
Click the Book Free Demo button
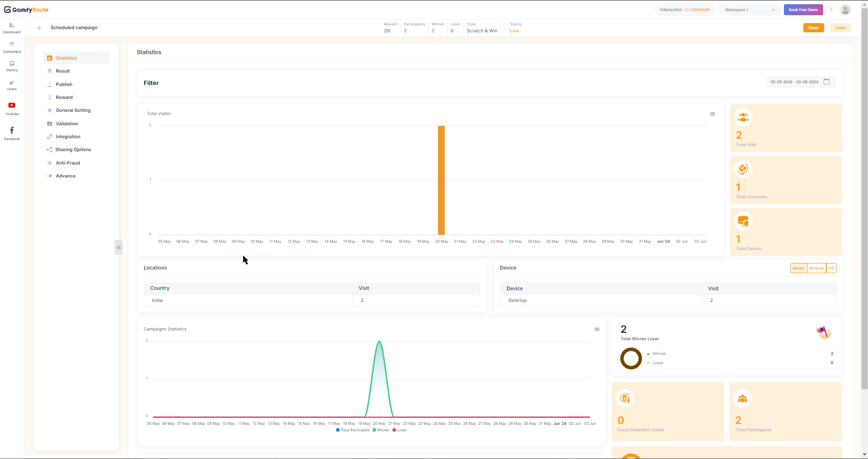pyautogui.click(x=803, y=10)
